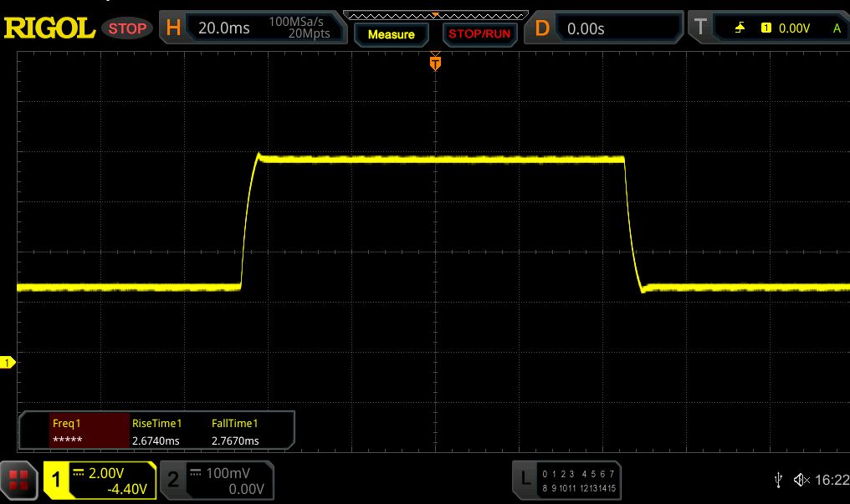Click the STOP run-status indicator

coord(127,28)
